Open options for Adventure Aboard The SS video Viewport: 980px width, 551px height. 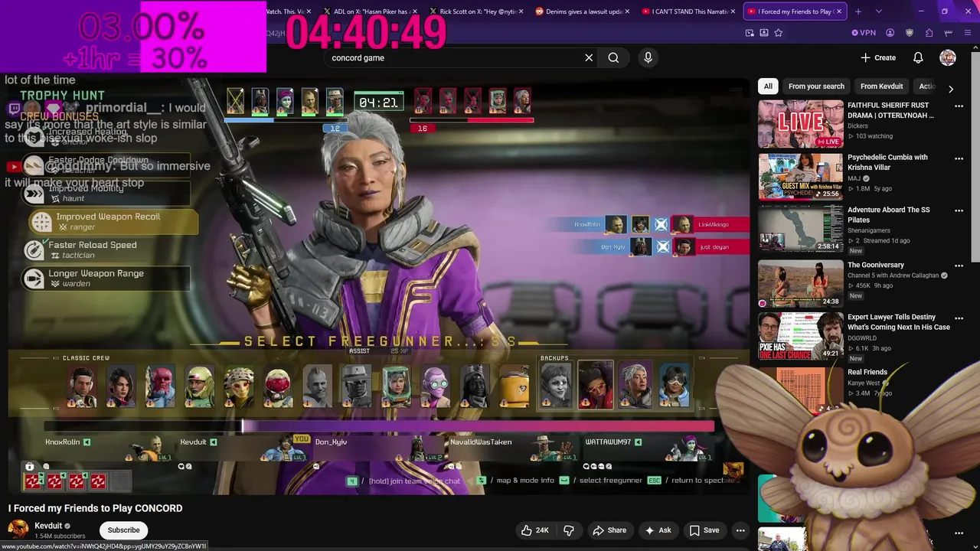click(x=959, y=210)
